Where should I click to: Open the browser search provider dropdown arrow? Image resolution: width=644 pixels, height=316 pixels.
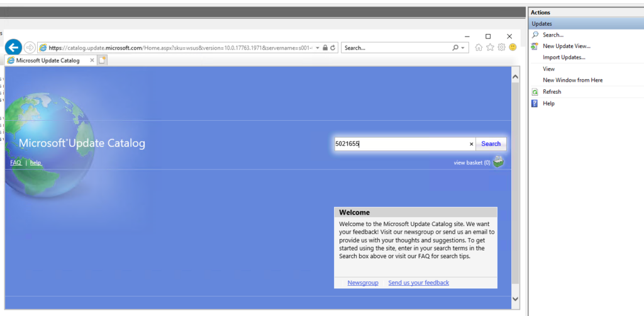(x=463, y=48)
